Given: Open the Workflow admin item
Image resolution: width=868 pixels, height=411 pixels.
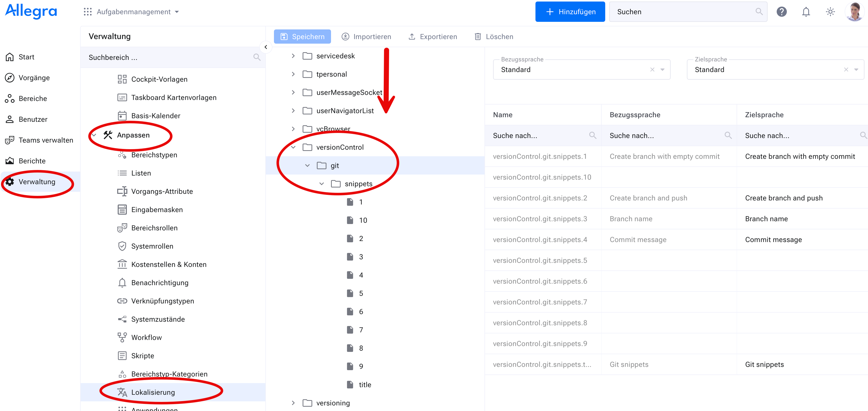Looking at the screenshot, I should (x=146, y=337).
